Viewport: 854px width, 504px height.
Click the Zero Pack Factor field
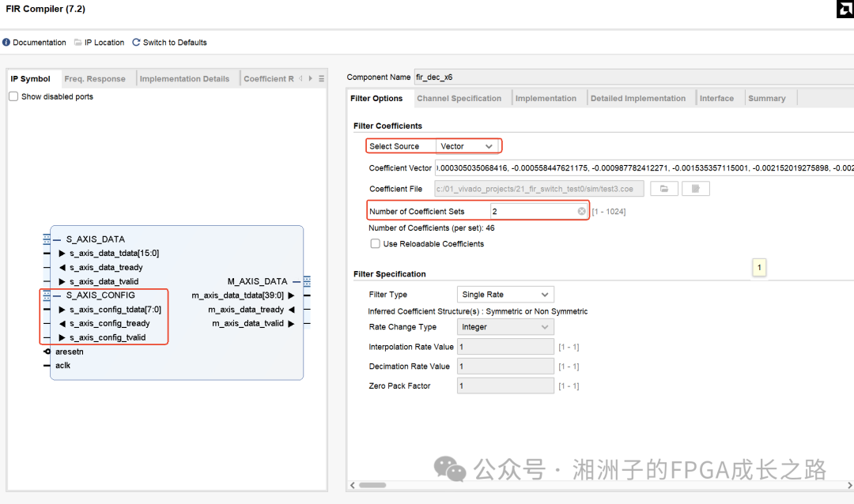pyautogui.click(x=505, y=386)
